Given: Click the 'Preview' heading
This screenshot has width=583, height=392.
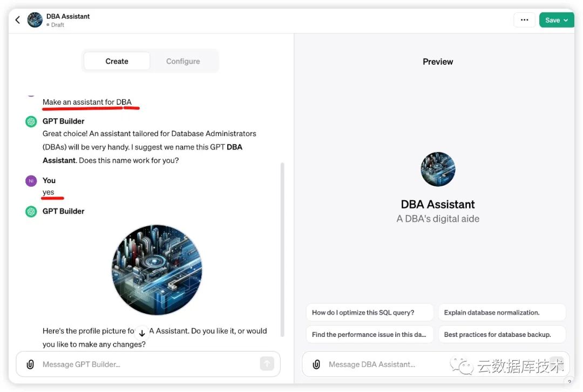Looking at the screenshot, I should tap(438, 62).
